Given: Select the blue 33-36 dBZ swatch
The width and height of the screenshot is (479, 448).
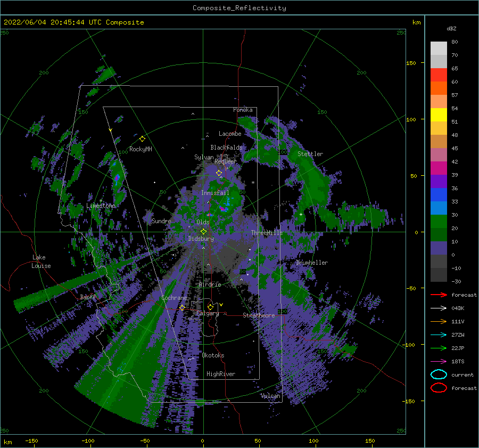Looking at the screenshot, I should point(439,195).
